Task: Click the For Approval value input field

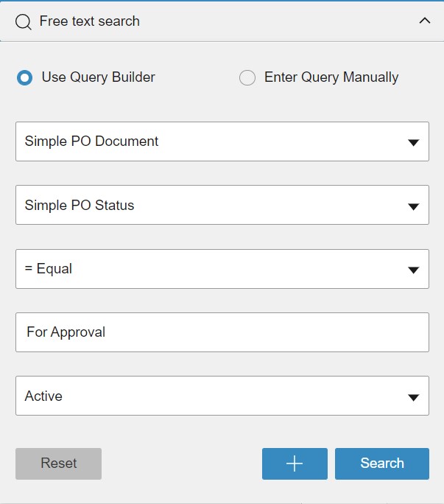Action: (221, 332)
